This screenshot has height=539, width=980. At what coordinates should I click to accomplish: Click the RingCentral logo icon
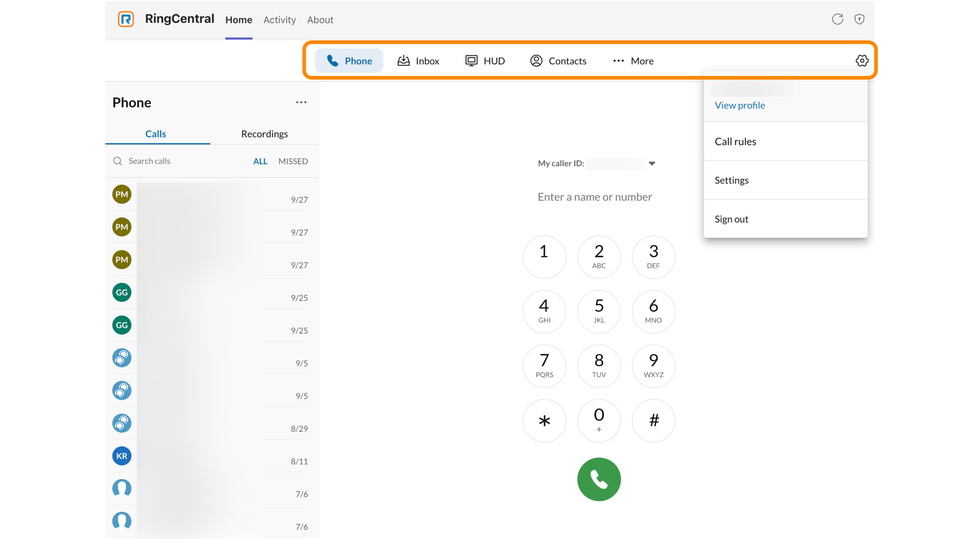tap(126, 20)
